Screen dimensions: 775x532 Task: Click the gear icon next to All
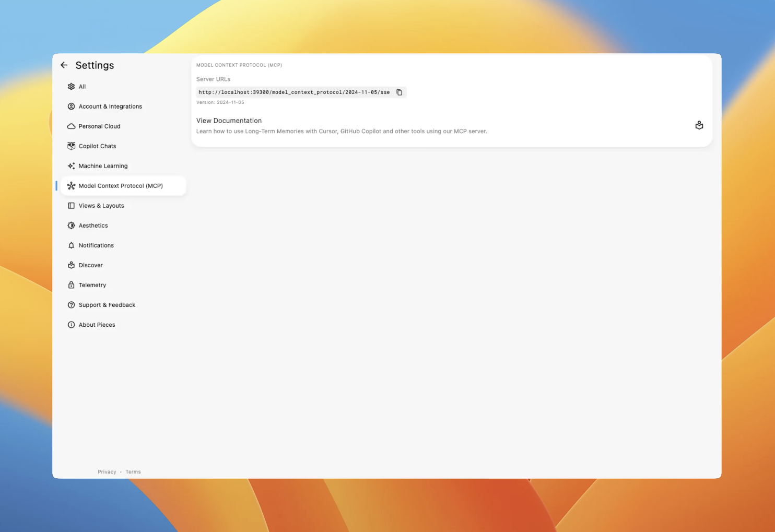(72, 87)
